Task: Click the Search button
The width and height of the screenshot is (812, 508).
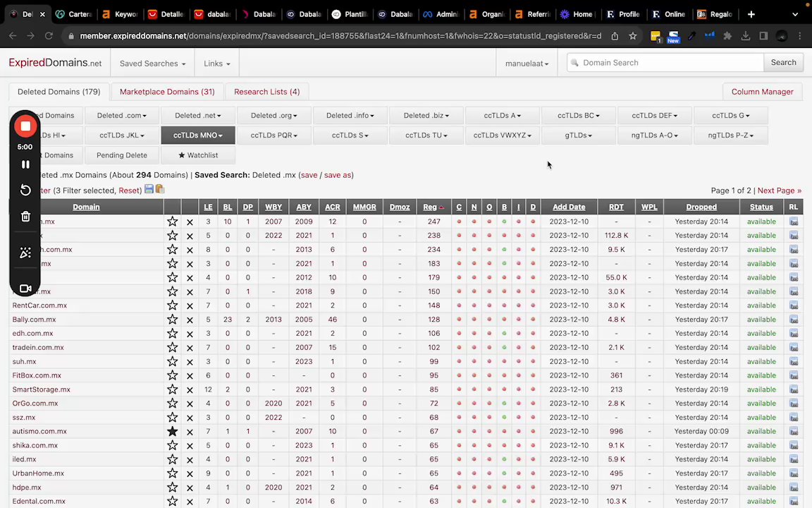Action: [783, 62]
